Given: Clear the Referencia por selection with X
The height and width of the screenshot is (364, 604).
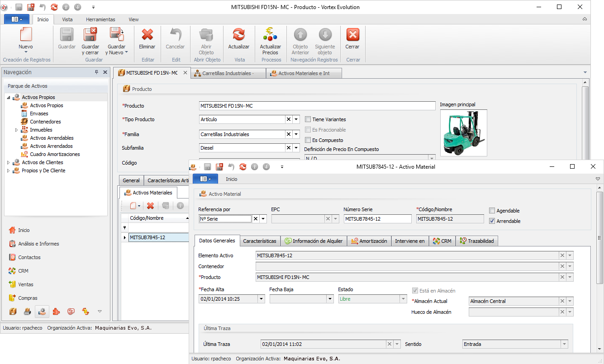Looking at the screenshot, I should coord(256,219).
